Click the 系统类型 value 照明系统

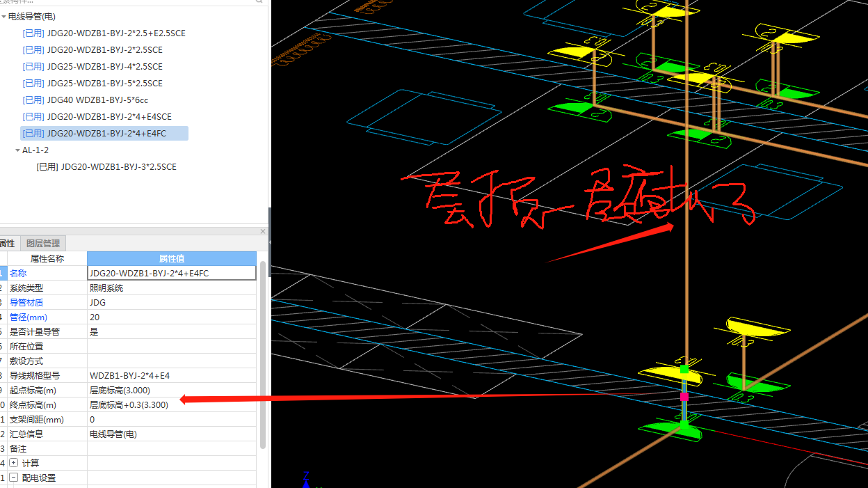tap(172, 288)
